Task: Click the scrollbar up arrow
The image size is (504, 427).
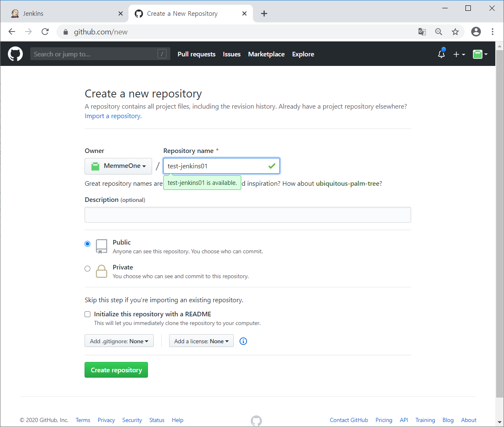Action: 499,46
